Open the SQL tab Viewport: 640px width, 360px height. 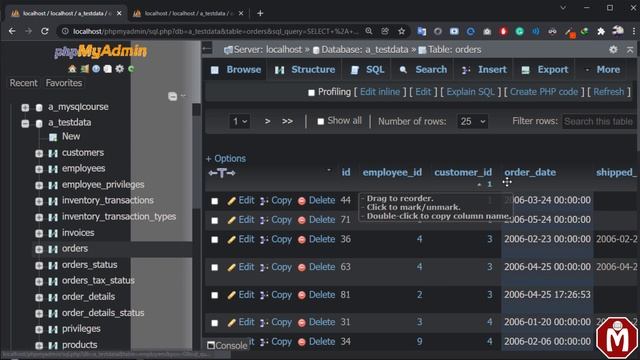pos(368,69)
